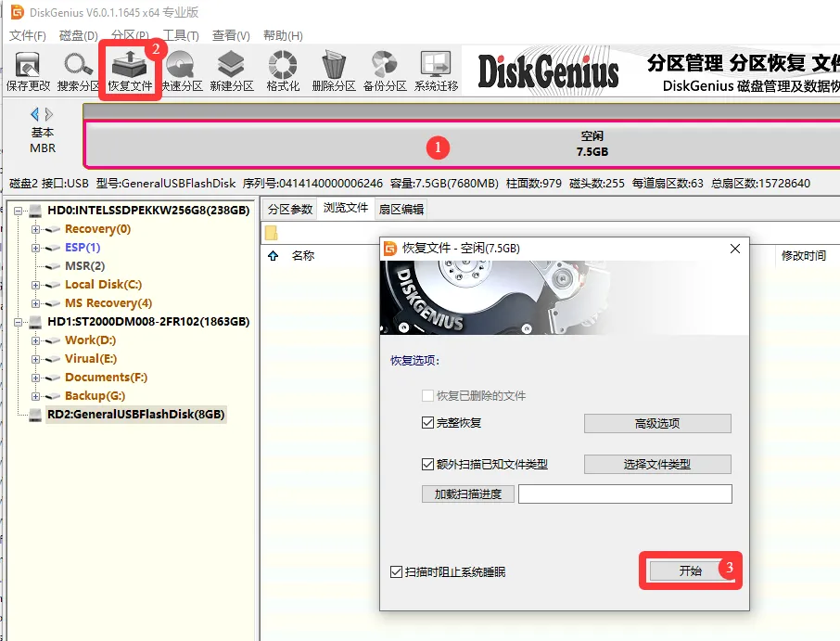
Task: Uncheck 扫描时阻止系统睡眠 option
Action: tap(397, 571)
